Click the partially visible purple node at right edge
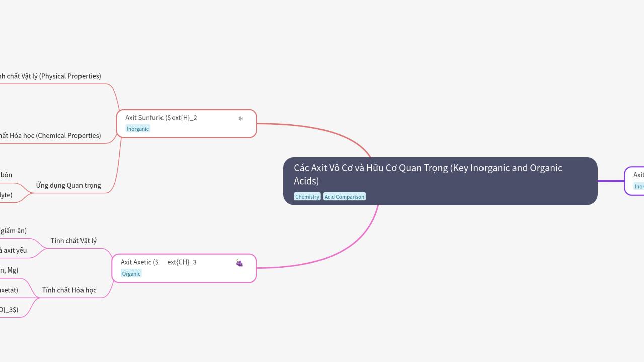 pyautogui.click(x=636, y=180)
